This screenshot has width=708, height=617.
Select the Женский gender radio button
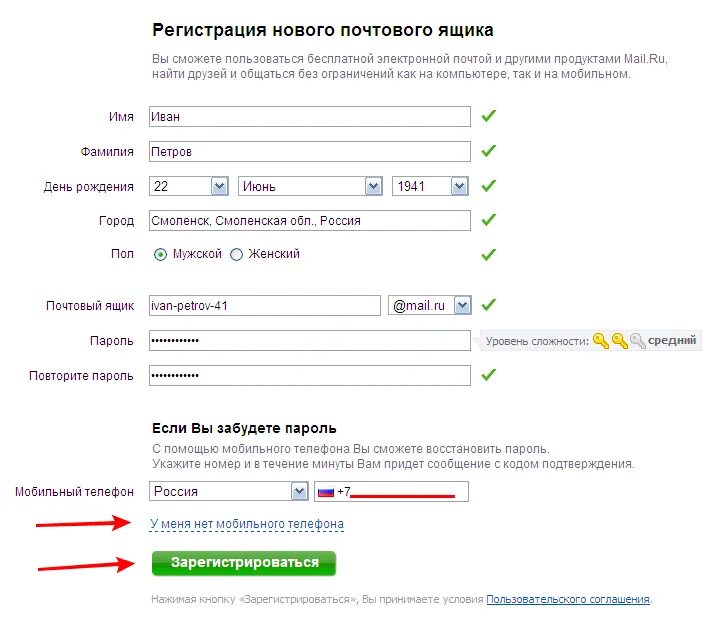(x=237, y=255)
